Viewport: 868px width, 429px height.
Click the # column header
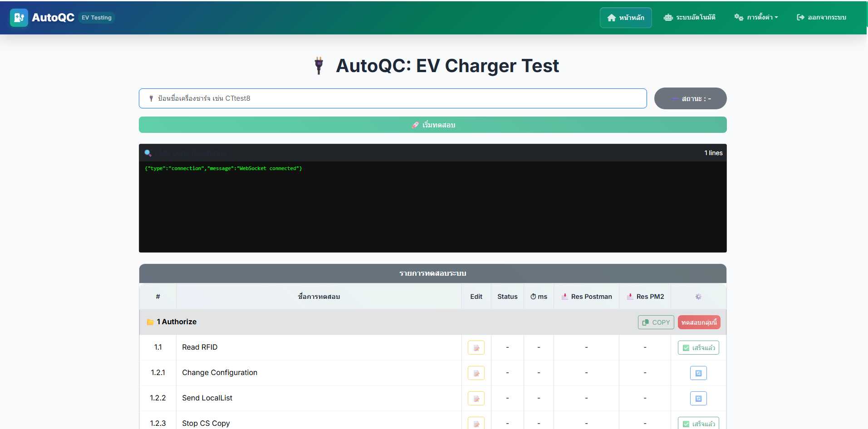point(158,297)
